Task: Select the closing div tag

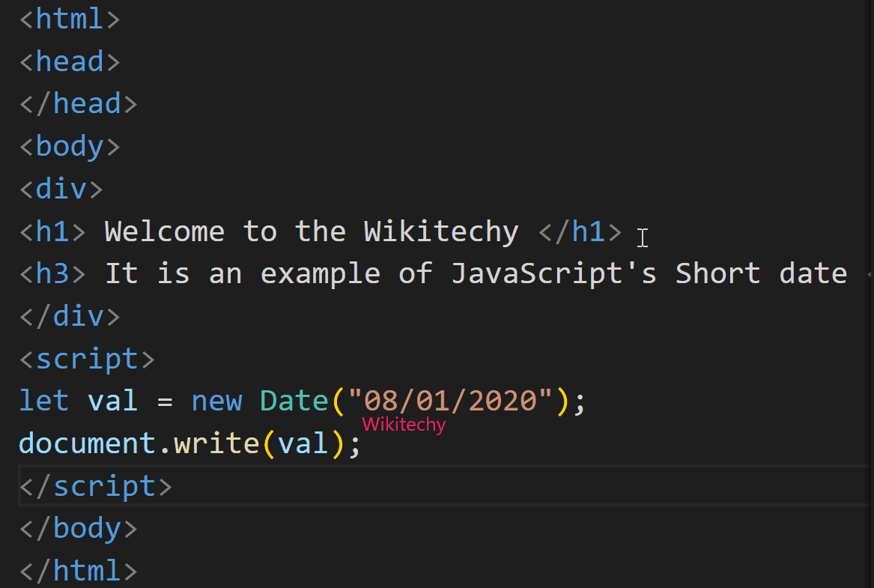Action: pos(69,315)
